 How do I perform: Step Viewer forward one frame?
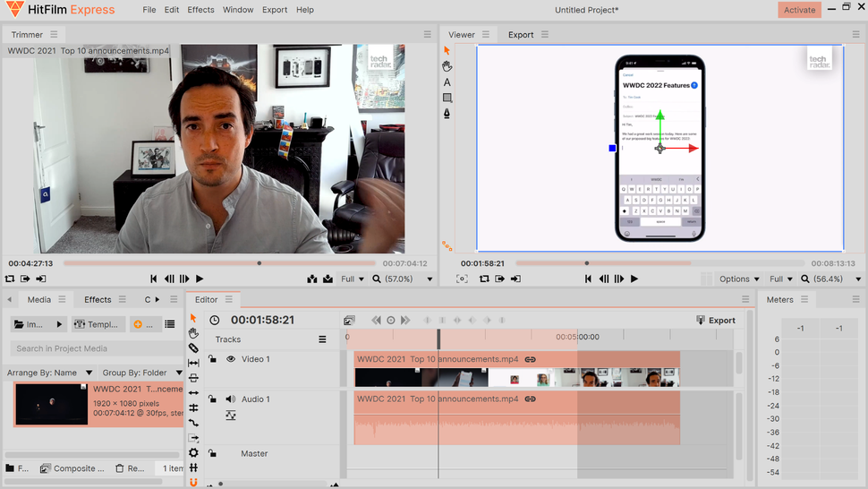619,279
